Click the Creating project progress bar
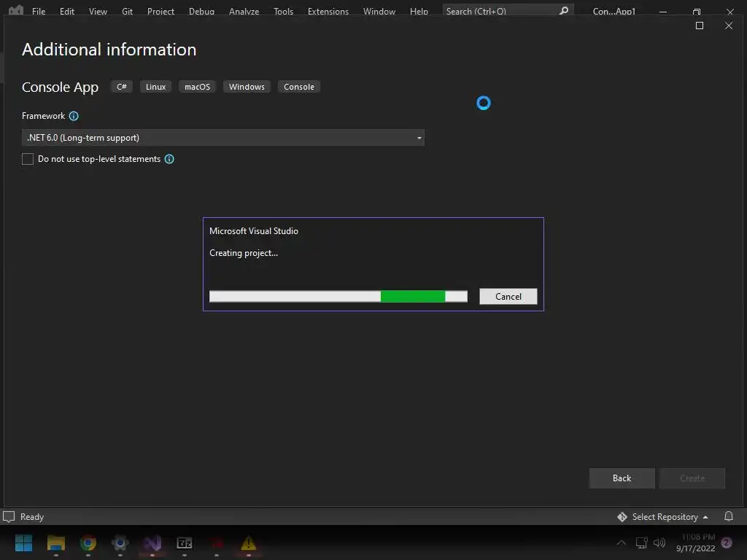The width and height of the screenshot is (747, 560). [x=338, y=296]
